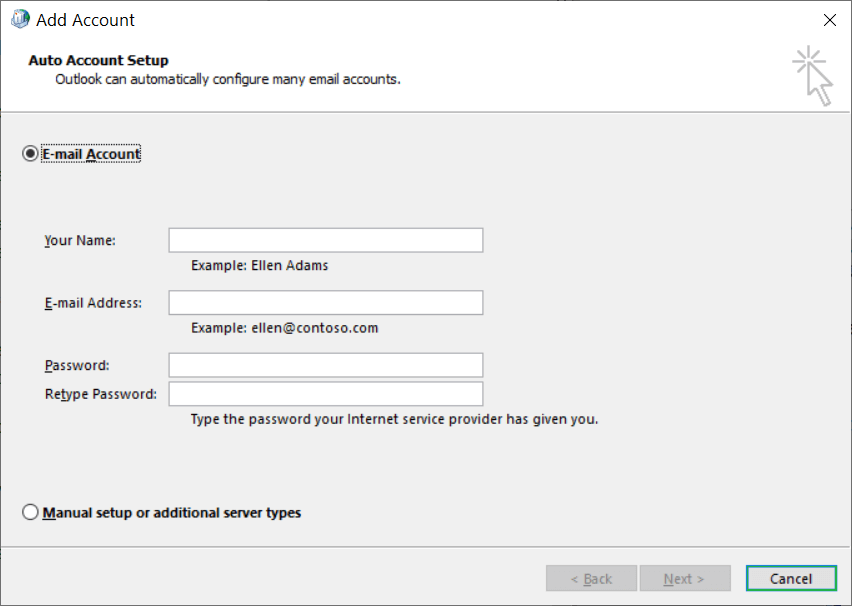Click the disabled Back button

(591, 578)
